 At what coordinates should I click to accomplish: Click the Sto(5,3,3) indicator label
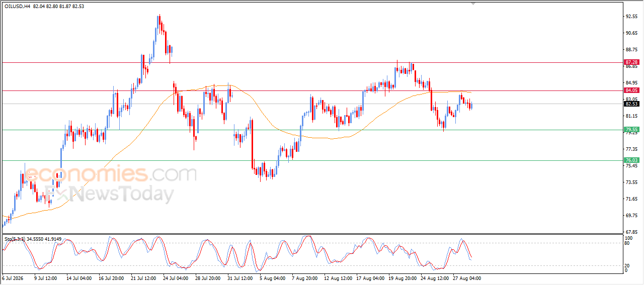click(x=16, y=239)
